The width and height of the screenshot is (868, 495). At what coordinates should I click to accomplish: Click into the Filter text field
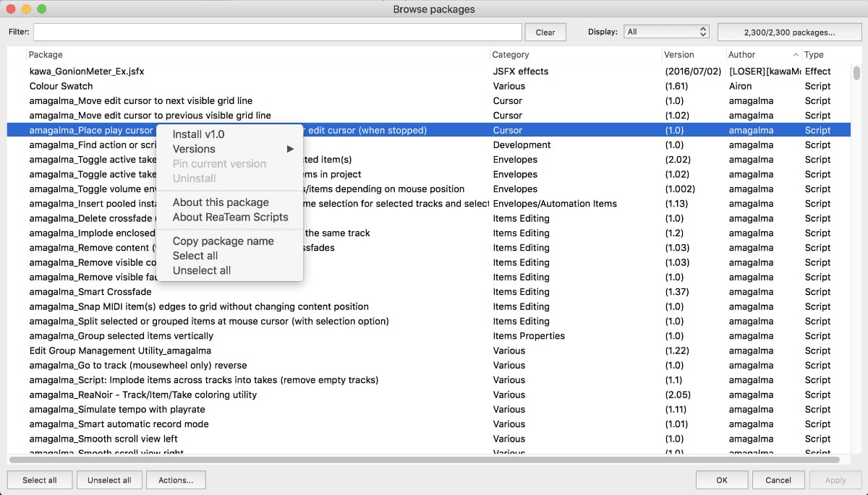[x=277, y=33]
